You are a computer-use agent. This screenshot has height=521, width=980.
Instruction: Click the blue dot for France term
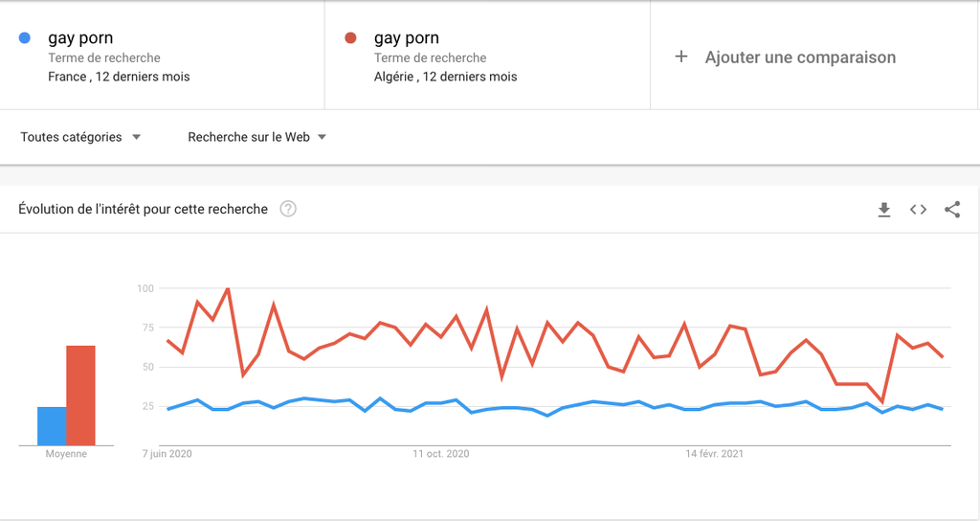pos(26,38)
